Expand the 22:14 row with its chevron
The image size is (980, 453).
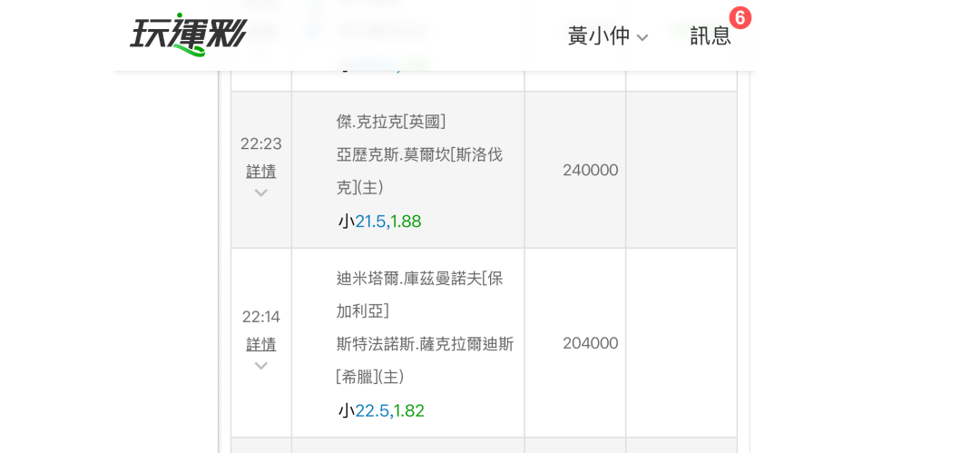[261, 366]
